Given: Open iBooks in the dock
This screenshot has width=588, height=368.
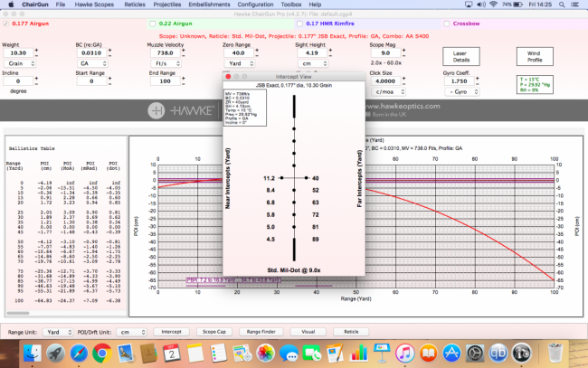Looking at the screenshot, I should pyautogui.click(x=428, y=353).
